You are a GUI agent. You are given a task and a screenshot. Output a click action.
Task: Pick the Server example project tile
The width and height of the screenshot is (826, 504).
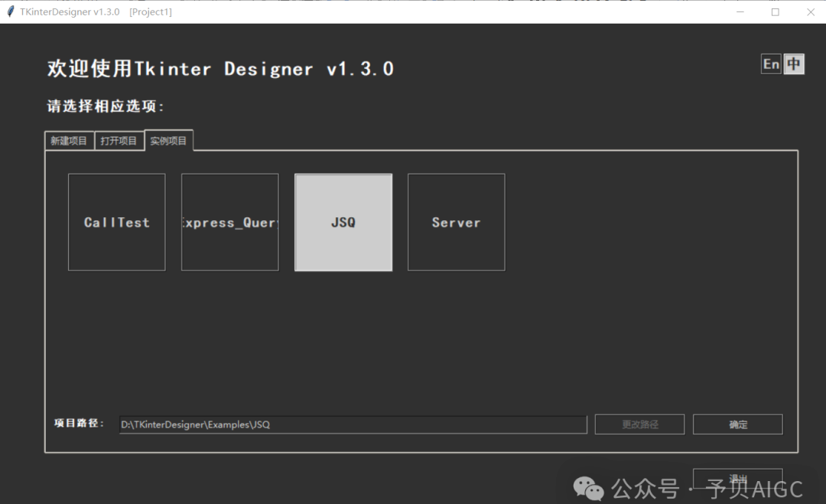456,223
